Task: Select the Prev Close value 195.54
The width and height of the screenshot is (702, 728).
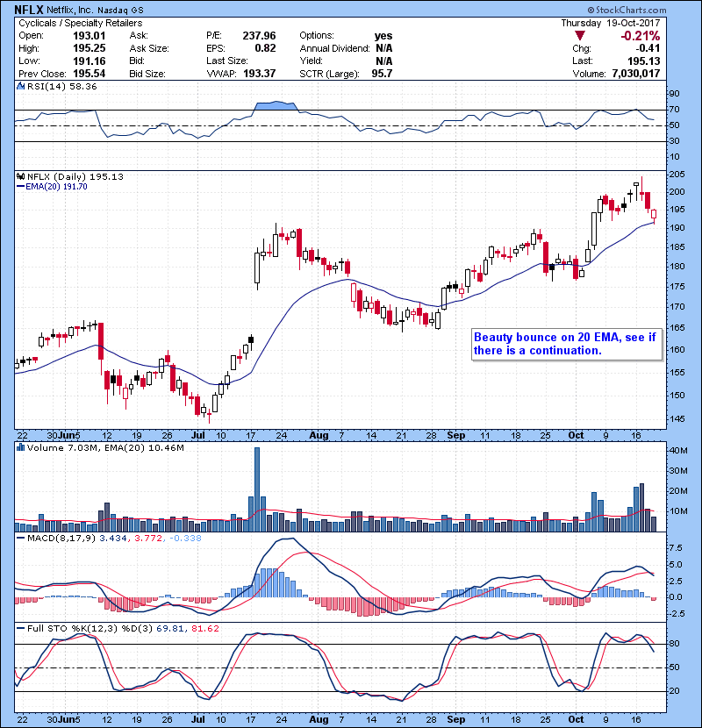Action: [x=90, y=74]
